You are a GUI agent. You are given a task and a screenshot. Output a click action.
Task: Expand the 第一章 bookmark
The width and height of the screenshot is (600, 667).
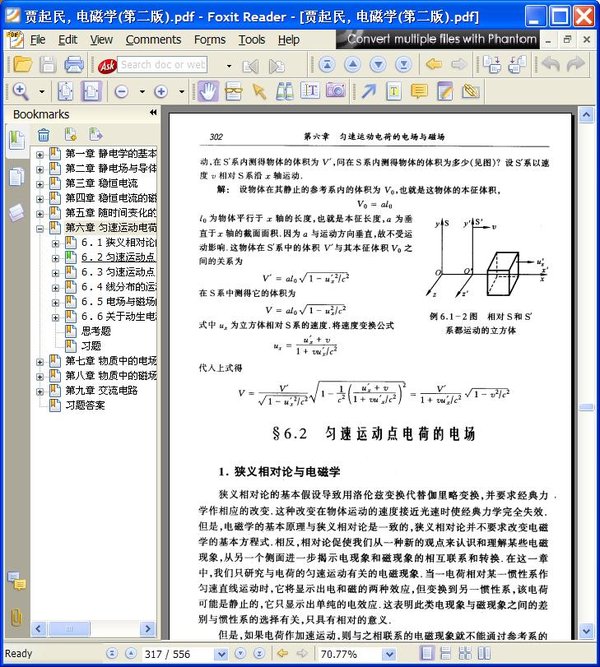40,154
